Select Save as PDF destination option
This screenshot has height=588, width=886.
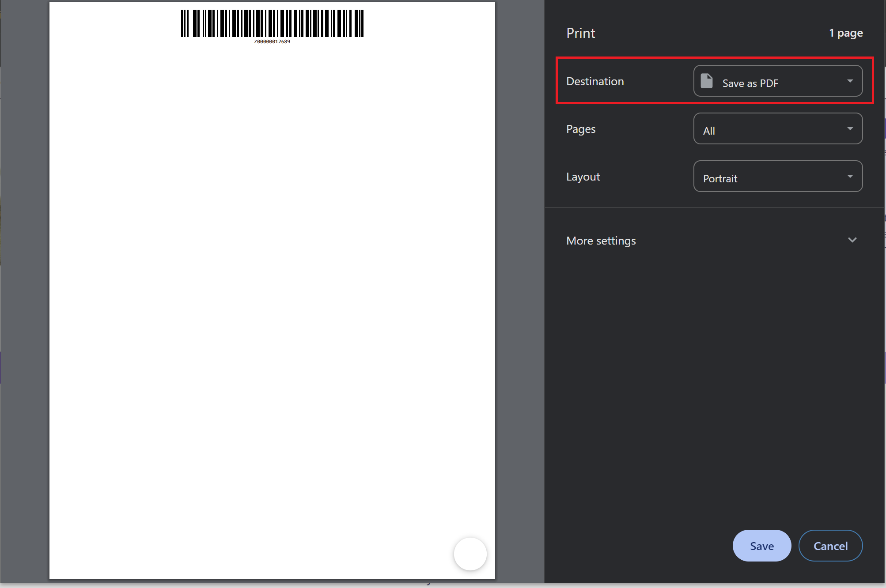tap(750, 83)
